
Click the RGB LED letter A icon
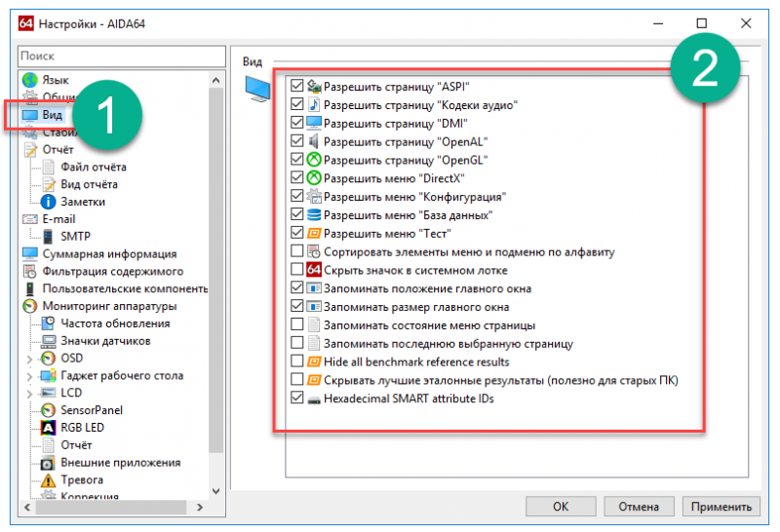click(x=48, y=428)
